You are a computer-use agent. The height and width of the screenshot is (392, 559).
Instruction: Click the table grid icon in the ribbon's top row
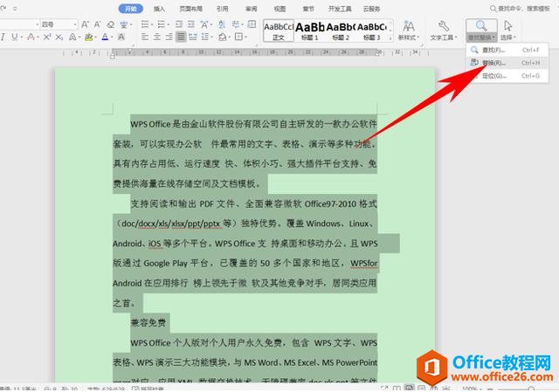tap(252, 24)
